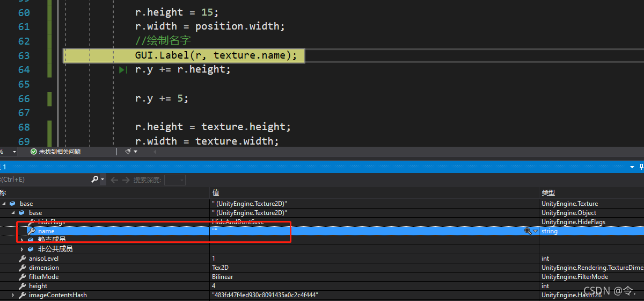Click the watch search input field

46,180
